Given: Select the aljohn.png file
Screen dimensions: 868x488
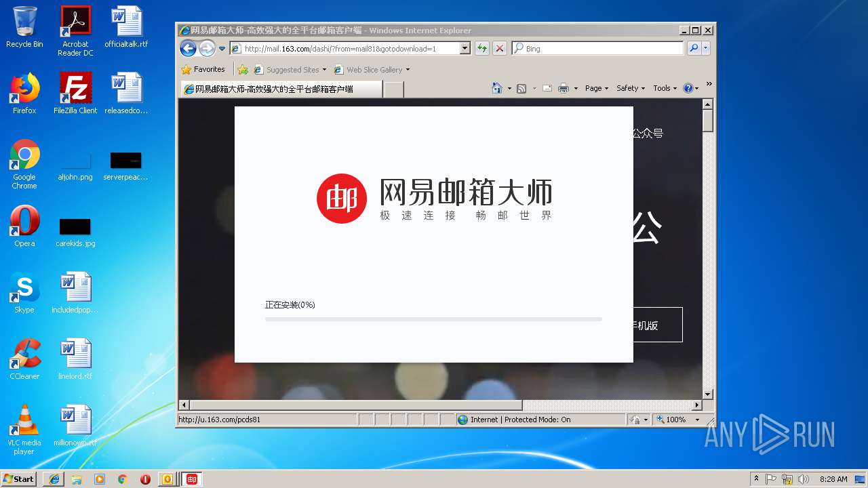Looking at the screenshot, I should 75,165.
